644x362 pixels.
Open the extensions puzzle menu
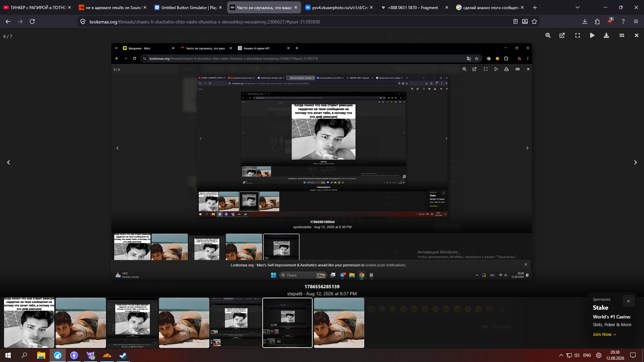[597, 22]
